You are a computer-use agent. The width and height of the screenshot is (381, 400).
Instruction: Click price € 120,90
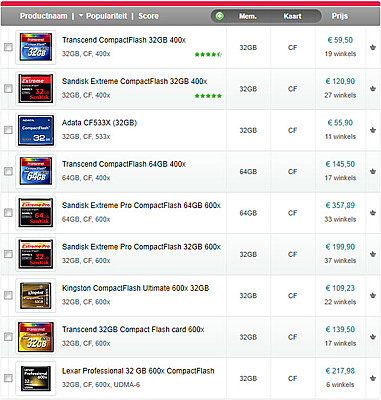click(x=340, y=81)
